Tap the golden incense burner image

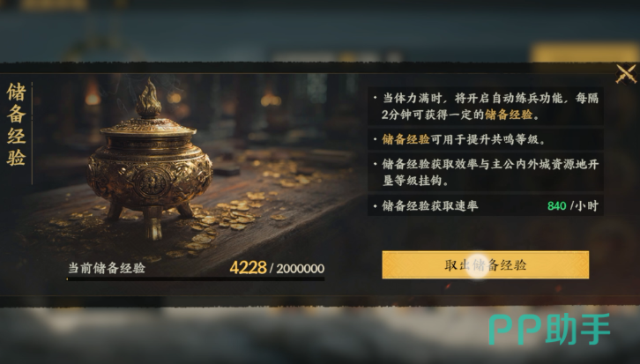149,160
